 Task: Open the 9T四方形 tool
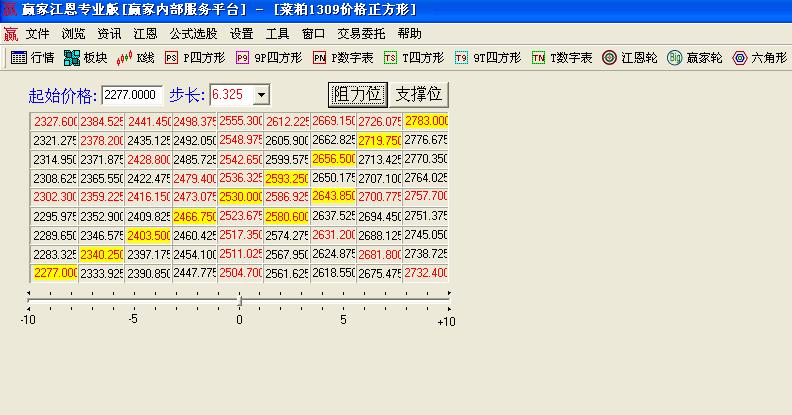click(488, 58)
